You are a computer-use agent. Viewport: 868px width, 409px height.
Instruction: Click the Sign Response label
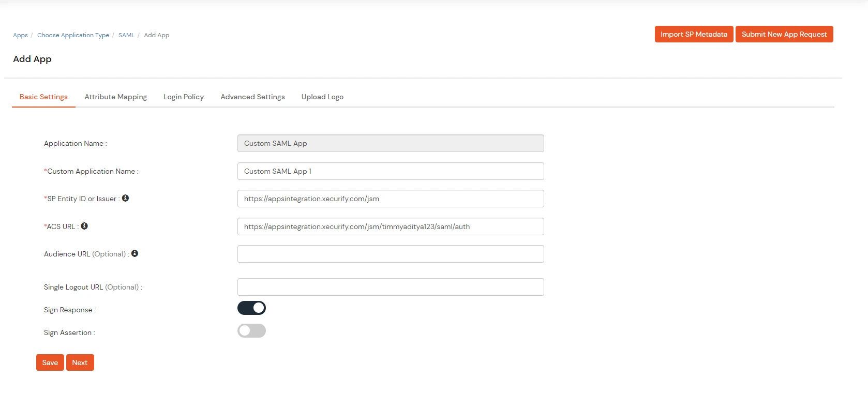pos(70,310)
